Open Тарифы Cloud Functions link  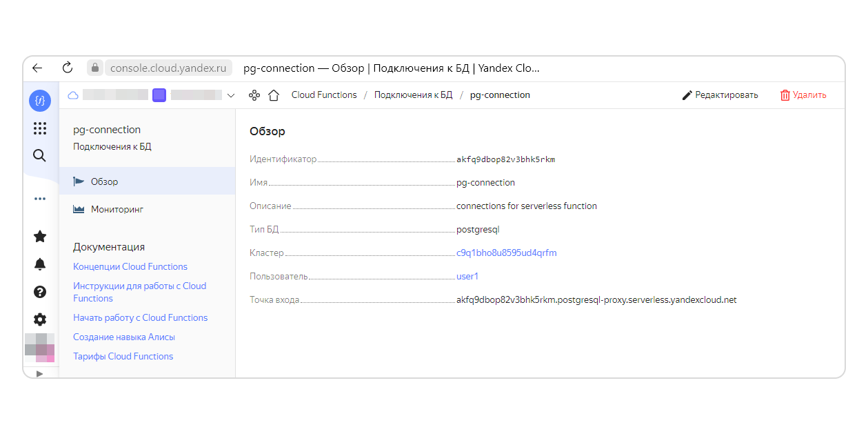pos(123,356)
